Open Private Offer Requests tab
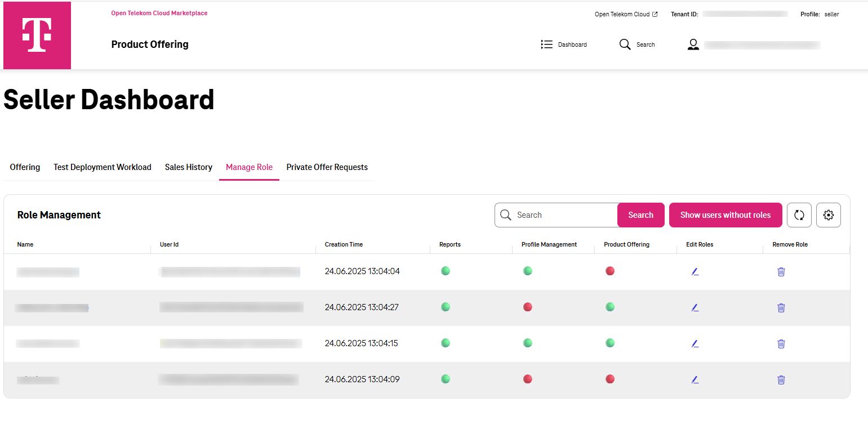868x425 pixels. click(327, 167)
